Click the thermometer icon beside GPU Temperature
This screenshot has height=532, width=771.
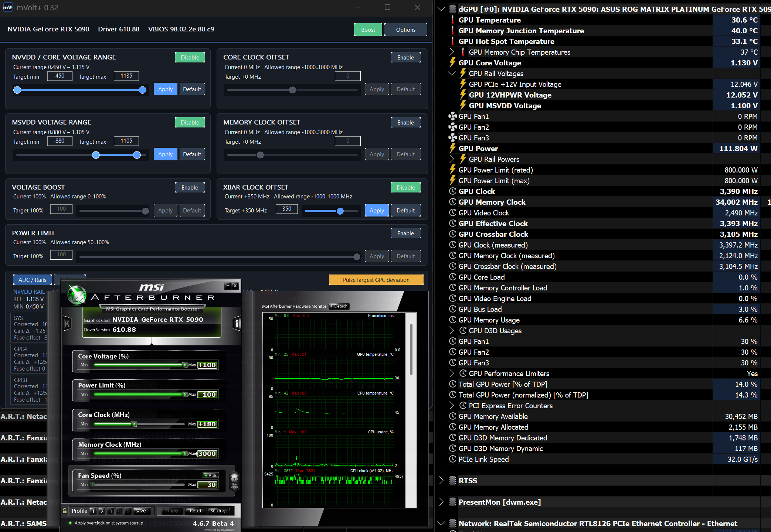[x=453, y=20]
